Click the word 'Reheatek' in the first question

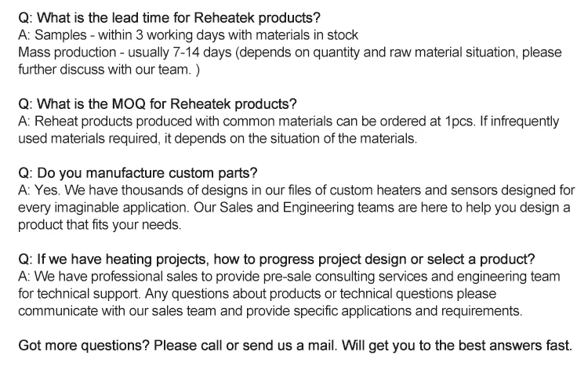[x=225, y=17]
